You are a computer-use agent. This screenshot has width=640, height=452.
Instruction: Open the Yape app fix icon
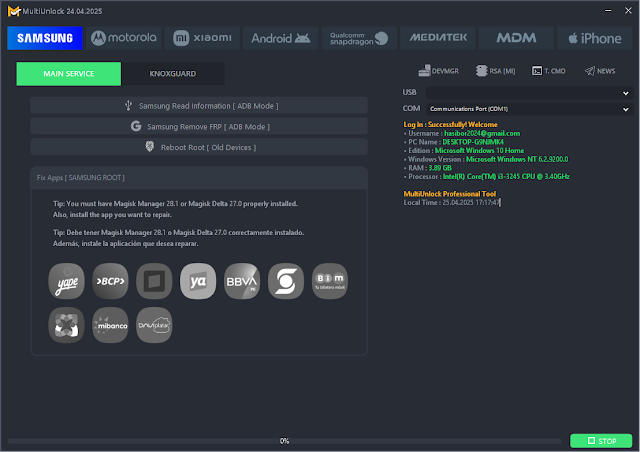(67, 281)
